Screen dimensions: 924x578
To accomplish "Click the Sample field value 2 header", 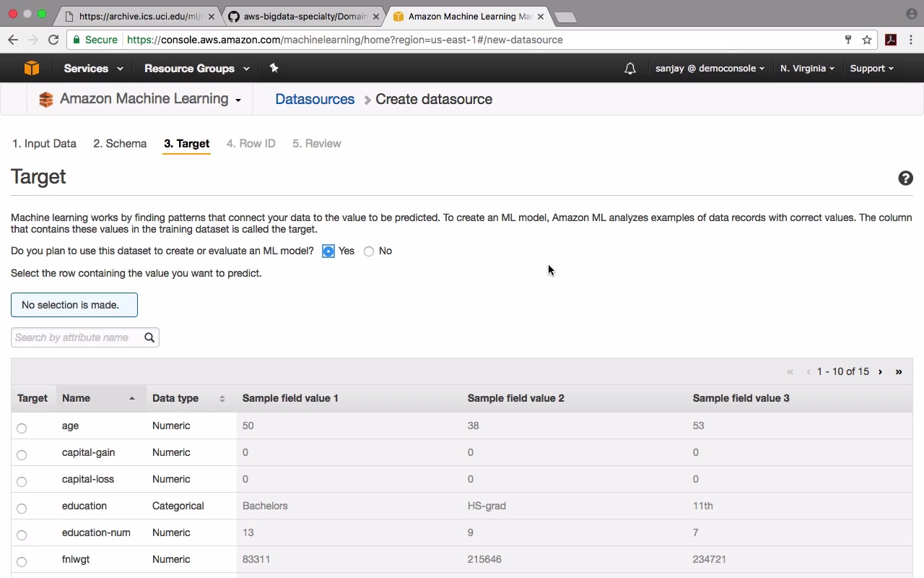I will pyautogui.click(x=515, y=398).
